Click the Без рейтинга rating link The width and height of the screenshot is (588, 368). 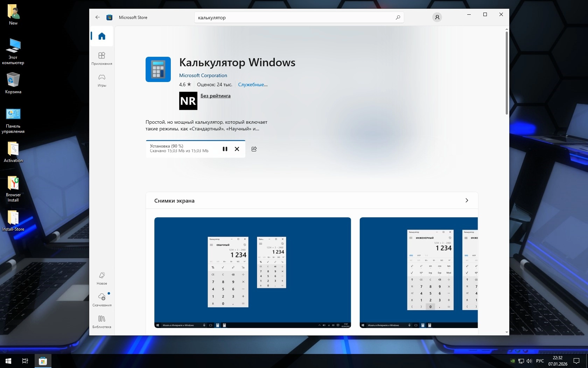216,96
